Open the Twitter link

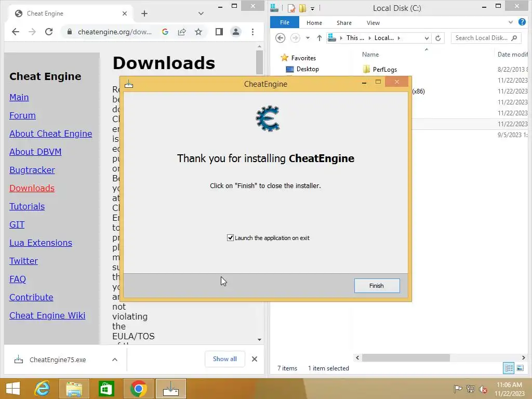pos(23,261)
